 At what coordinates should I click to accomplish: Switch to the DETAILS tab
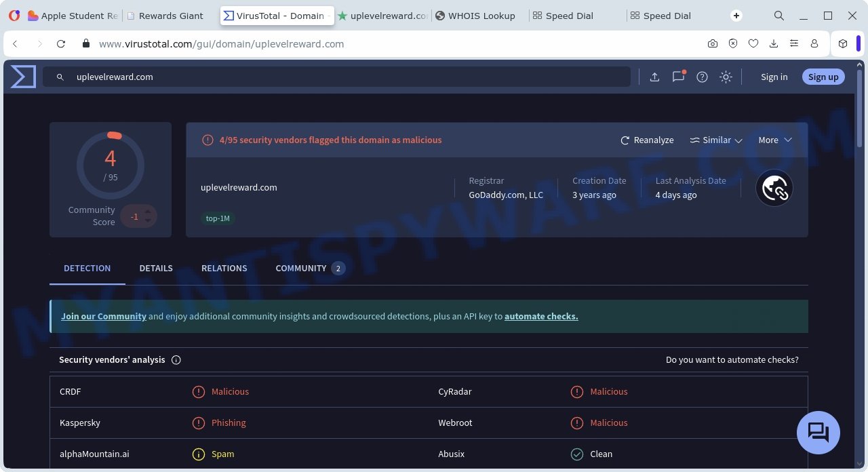coord(156,268)
